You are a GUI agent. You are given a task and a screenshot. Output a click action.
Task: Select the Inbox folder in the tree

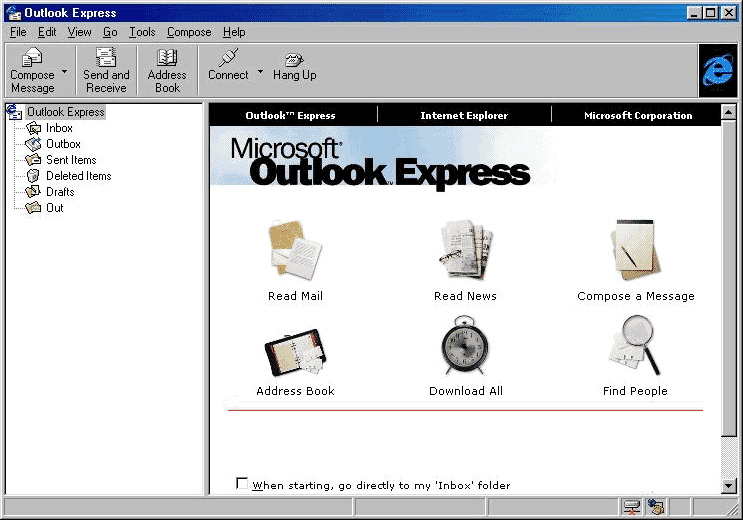tap(59, 128)
